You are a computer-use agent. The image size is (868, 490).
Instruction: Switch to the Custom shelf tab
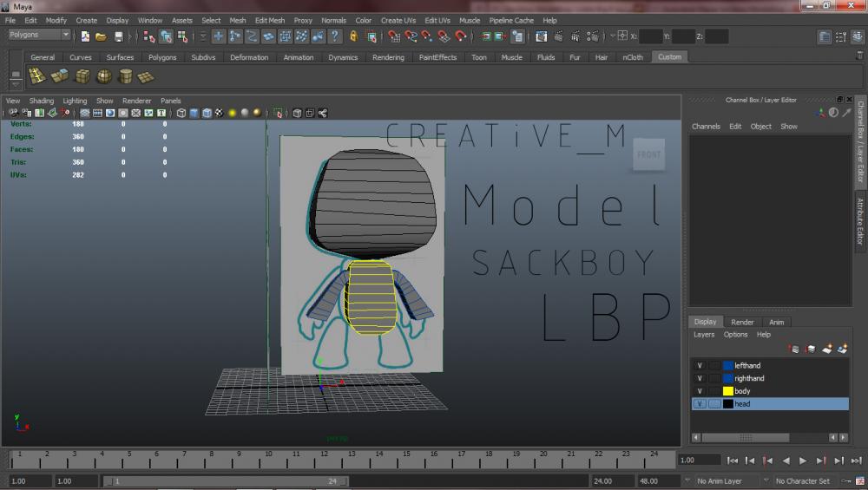(669, 56)
